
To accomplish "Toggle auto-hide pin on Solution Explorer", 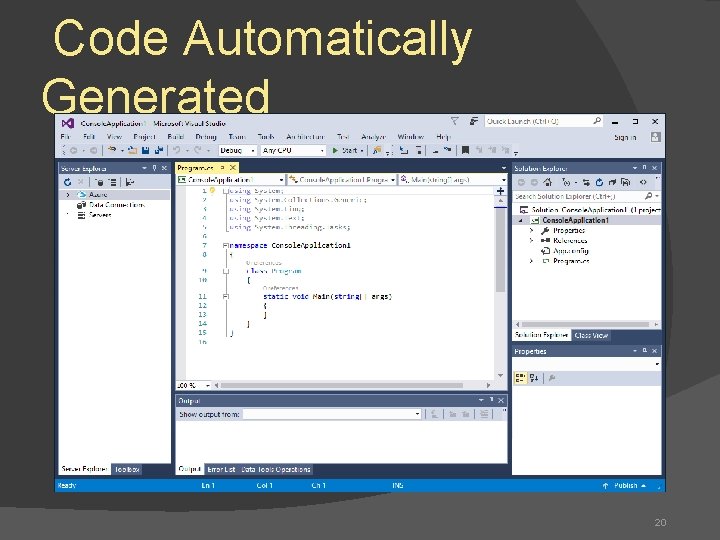I will [x=644, y=168].
